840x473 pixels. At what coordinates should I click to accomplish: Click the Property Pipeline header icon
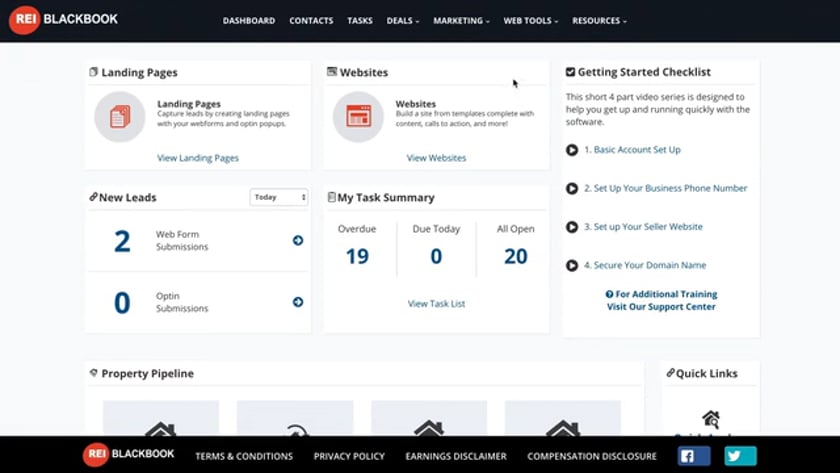[x=94, y=373]
